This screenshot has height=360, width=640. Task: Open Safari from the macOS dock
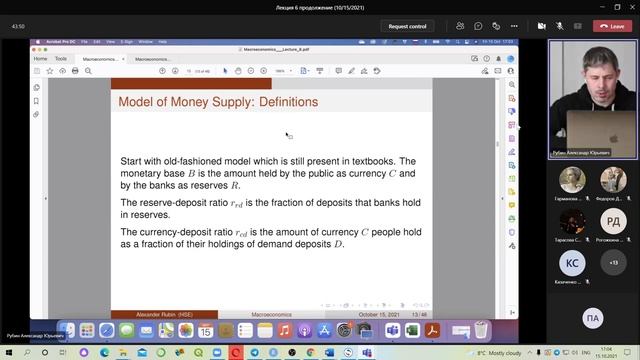[107, 330]
